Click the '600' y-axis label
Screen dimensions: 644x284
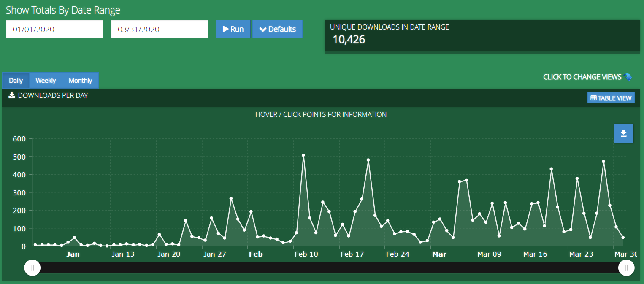[20, 139]
